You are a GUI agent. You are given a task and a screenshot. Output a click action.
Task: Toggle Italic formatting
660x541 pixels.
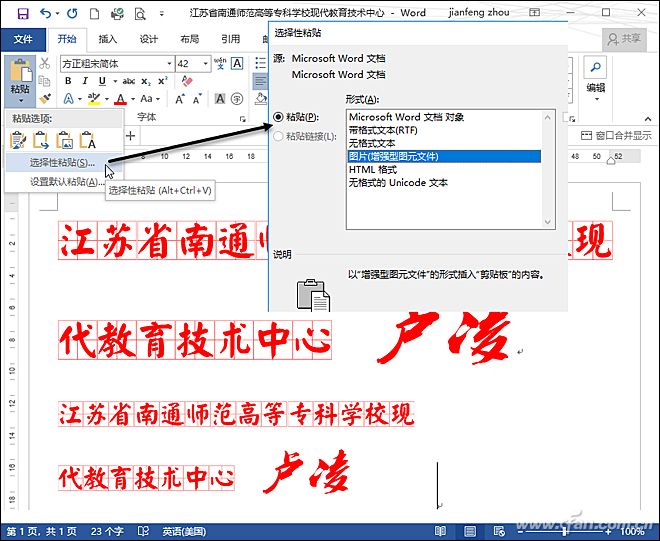[85, 81]
